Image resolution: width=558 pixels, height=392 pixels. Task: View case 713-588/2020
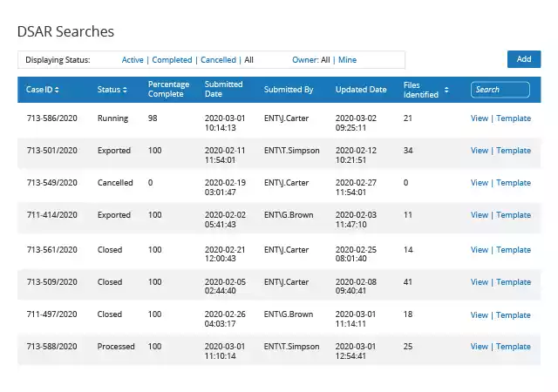tap(479, 347)
